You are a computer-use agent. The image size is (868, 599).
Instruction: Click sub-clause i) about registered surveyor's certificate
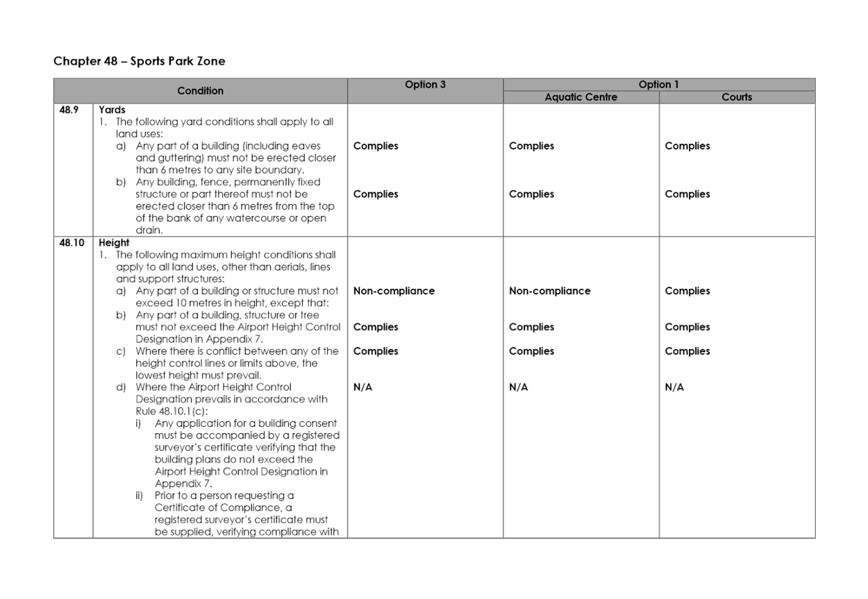click(x=247, y=453)
